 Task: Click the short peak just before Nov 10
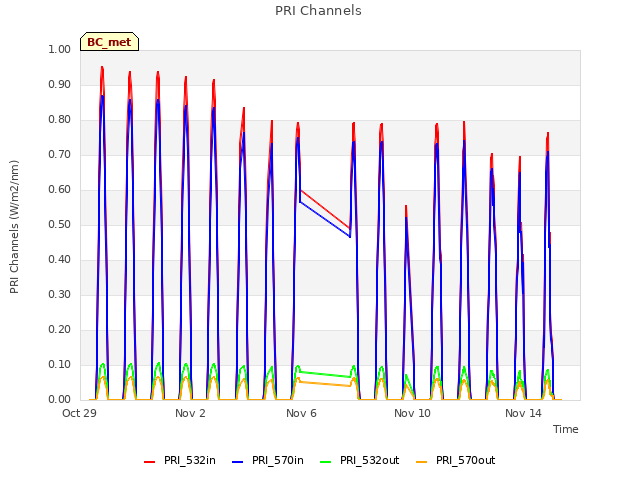point(406,207)
